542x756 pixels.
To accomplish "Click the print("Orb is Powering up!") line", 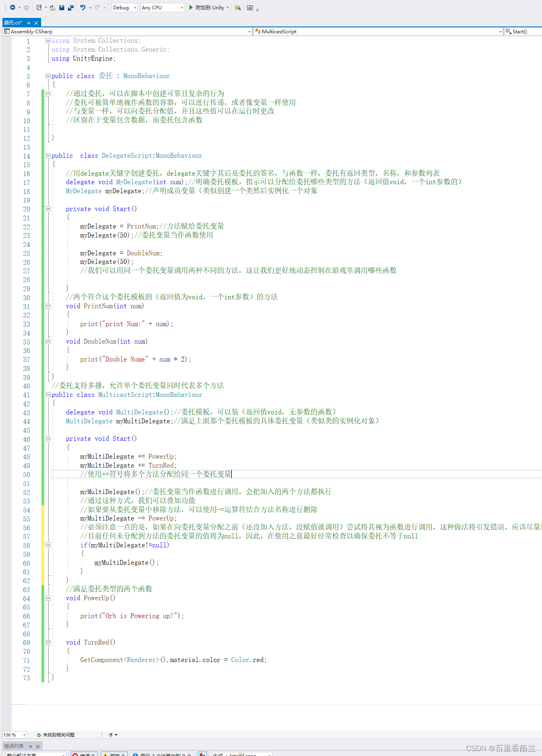I will coord(132,616).
